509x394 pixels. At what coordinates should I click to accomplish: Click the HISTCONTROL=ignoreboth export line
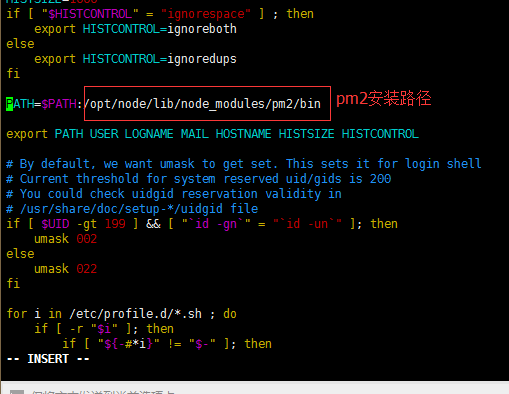point(135,29)
